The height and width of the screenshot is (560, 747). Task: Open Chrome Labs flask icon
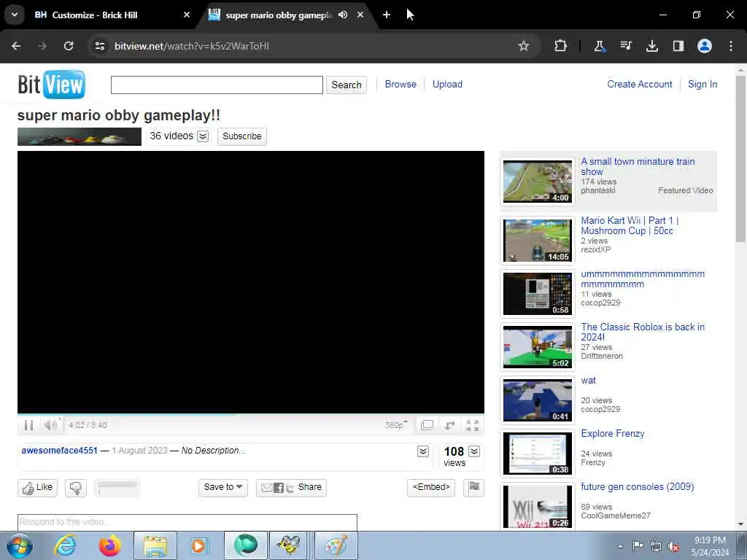[x=600, y=46]
